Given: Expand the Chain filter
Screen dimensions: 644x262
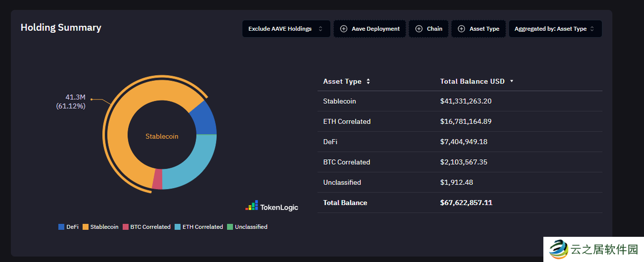Looking at the screenshot, I should [429, 29].
